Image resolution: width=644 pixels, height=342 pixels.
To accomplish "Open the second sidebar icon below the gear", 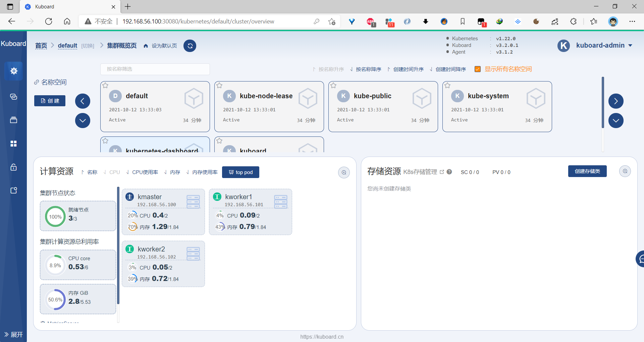I will 13,97.
